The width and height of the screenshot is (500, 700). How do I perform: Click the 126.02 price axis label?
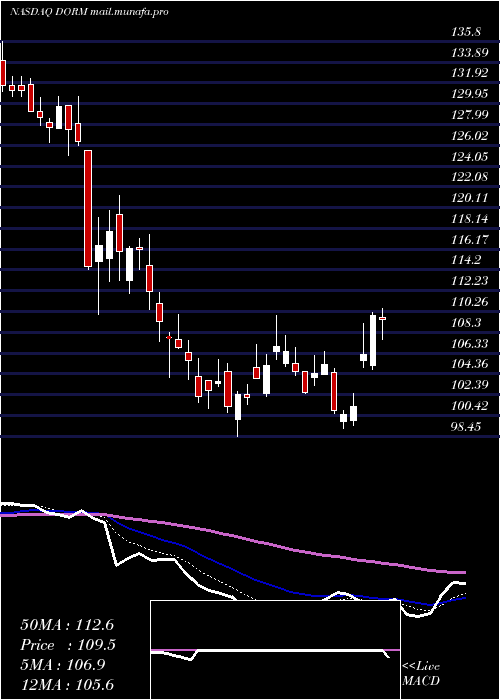(469, 136)
